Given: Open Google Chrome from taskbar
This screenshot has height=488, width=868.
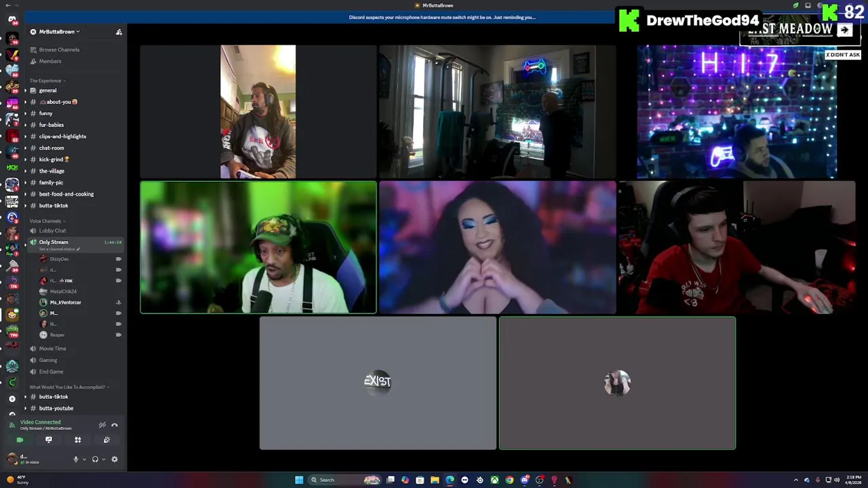Looking at the screenshot, I should (510, 480).
